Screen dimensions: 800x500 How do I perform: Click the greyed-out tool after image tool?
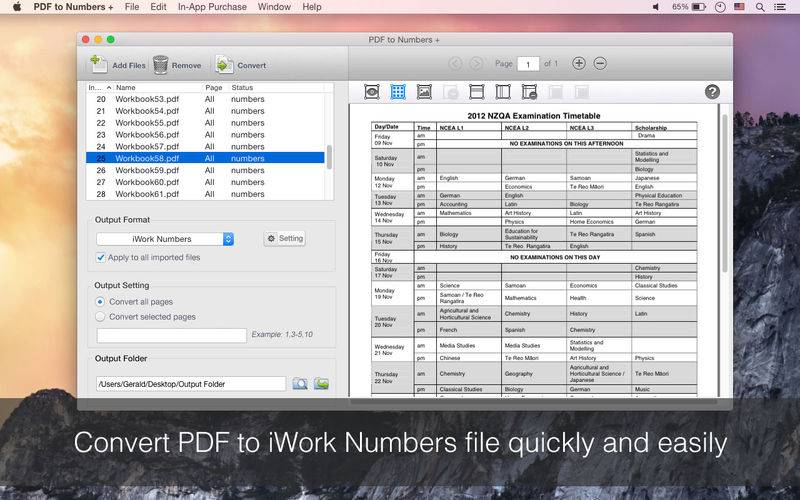click(450, 92)
